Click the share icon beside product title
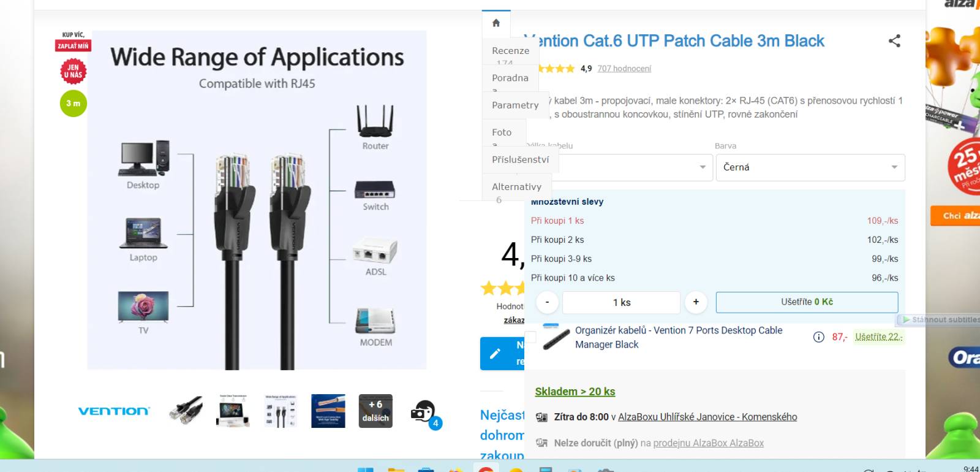 pos(894,41)
